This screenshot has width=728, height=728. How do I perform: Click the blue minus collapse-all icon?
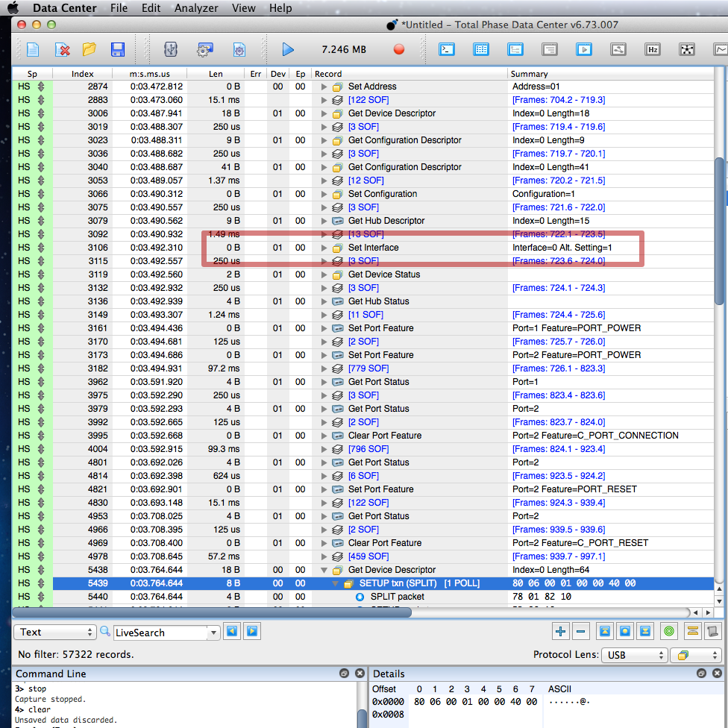pyautogui.click(x=580, y=632)
